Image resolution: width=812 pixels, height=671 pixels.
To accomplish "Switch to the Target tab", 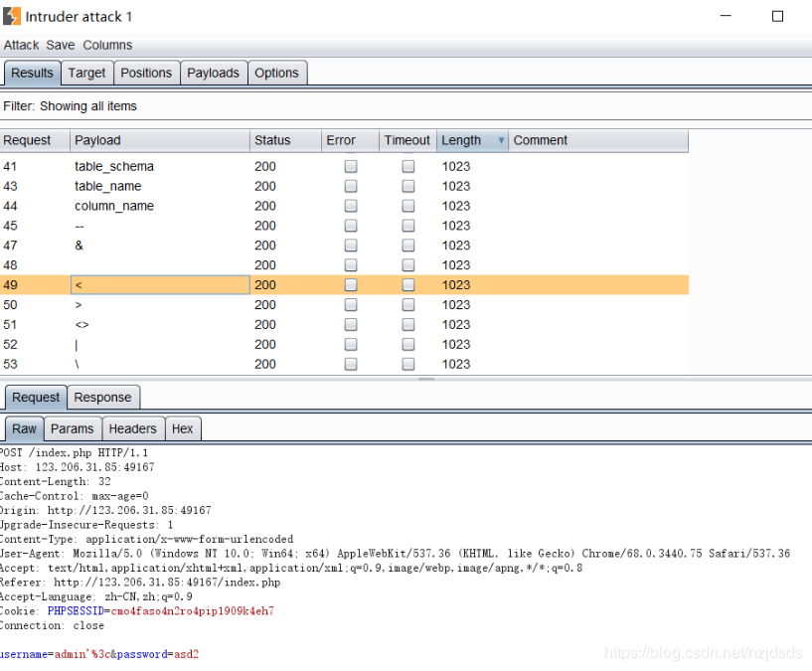I will [x=86, y=73].
